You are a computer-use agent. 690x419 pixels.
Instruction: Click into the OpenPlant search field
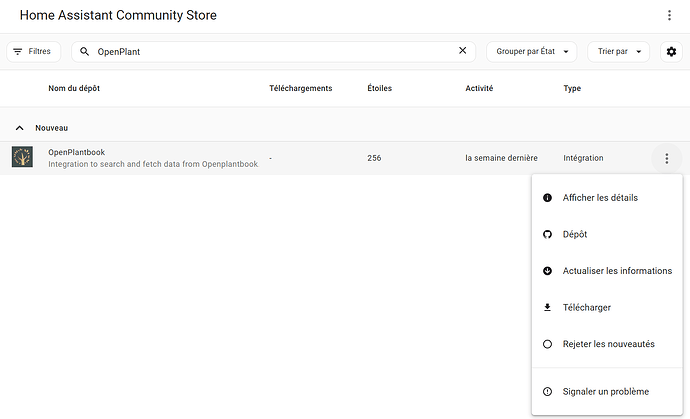[270, 51]
